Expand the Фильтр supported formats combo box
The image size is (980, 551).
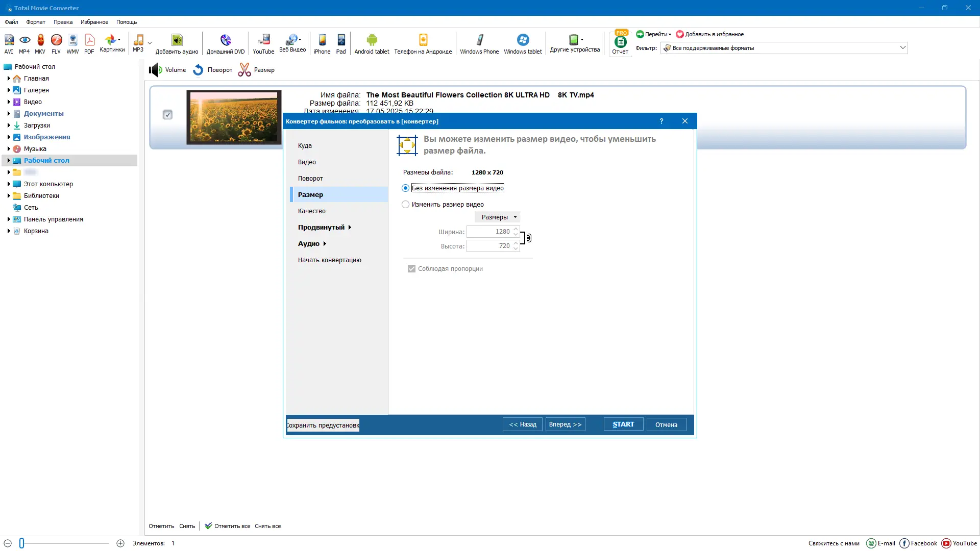click(x=902, y=48)
